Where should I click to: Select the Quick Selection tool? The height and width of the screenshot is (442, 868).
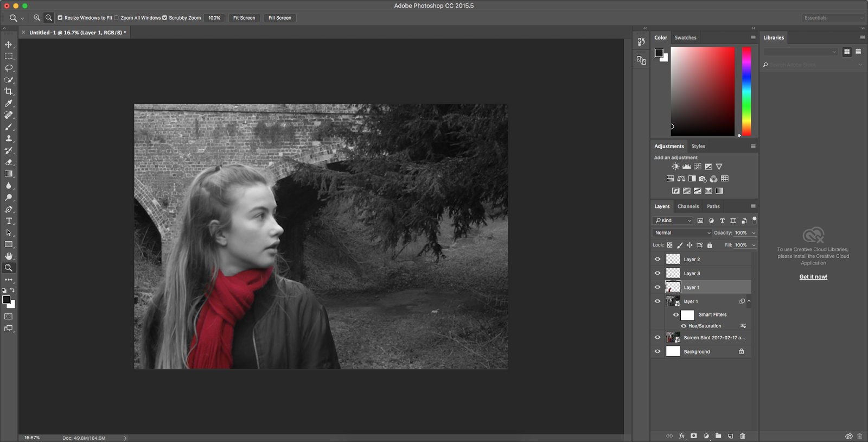coord(9,80)
